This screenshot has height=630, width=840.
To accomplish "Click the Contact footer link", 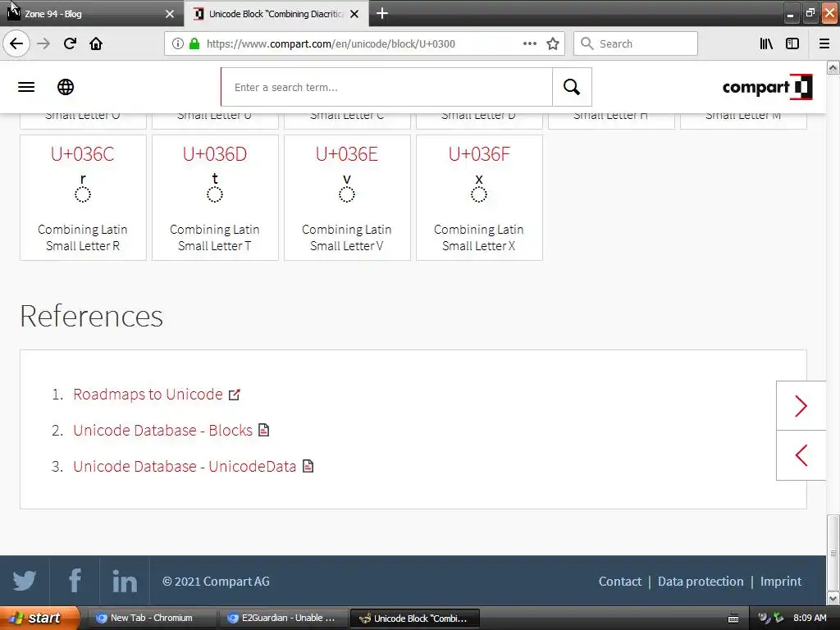I will tap(620, 582).
